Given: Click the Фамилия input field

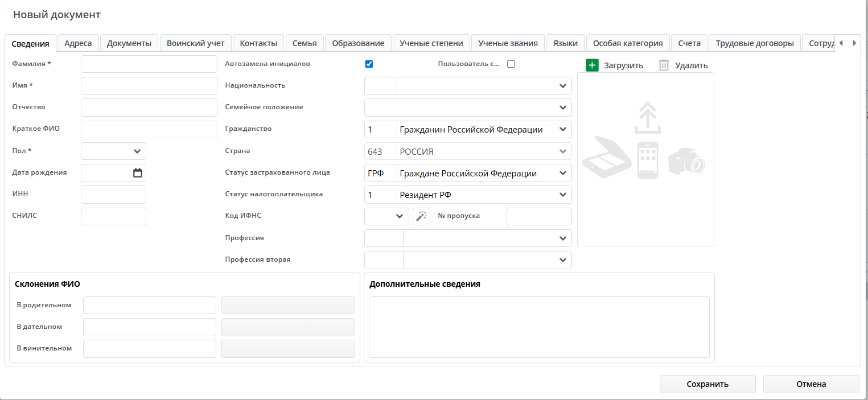Looking at the screenshot, I should click(x=149, y=64).
